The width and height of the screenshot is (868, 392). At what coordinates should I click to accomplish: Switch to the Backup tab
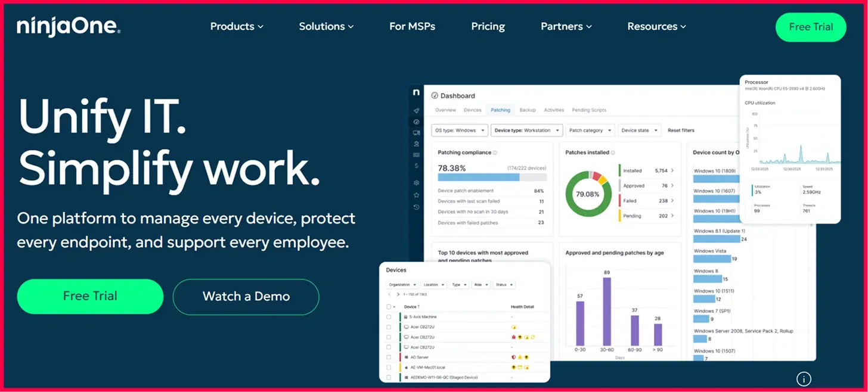528,110
